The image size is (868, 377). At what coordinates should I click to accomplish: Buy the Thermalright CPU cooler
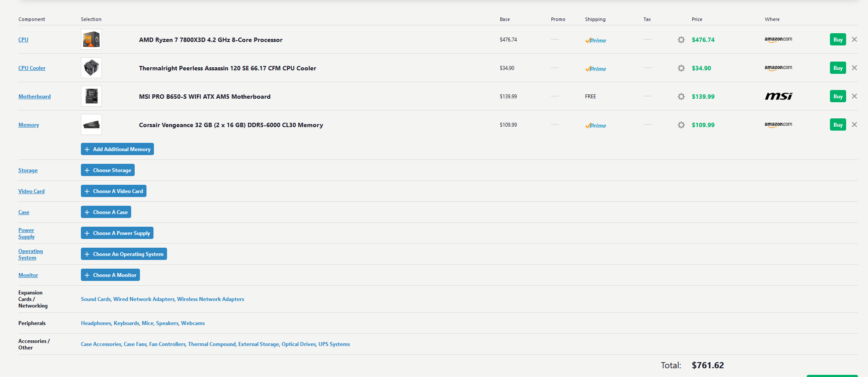click(x=838, y=68)
